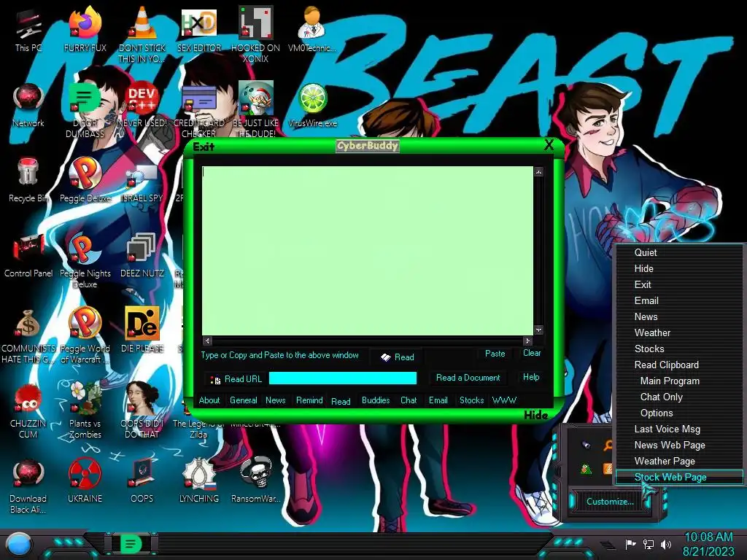Open the money bag desktop shortcut
The height and width of the screenshot is (560, 747).
[28, 335]
